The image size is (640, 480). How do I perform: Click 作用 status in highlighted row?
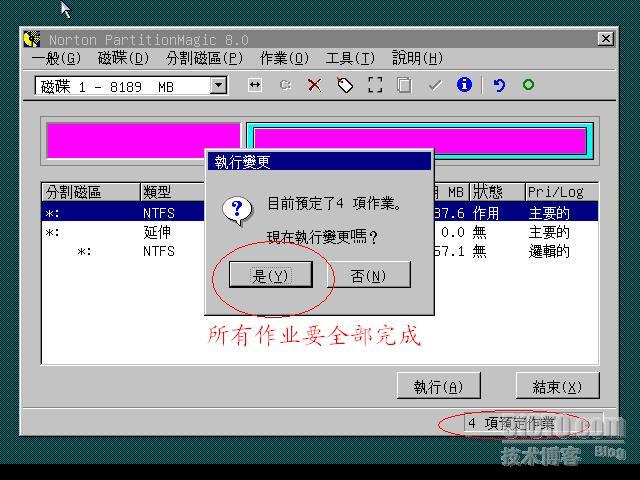click(x=486, y=213)
